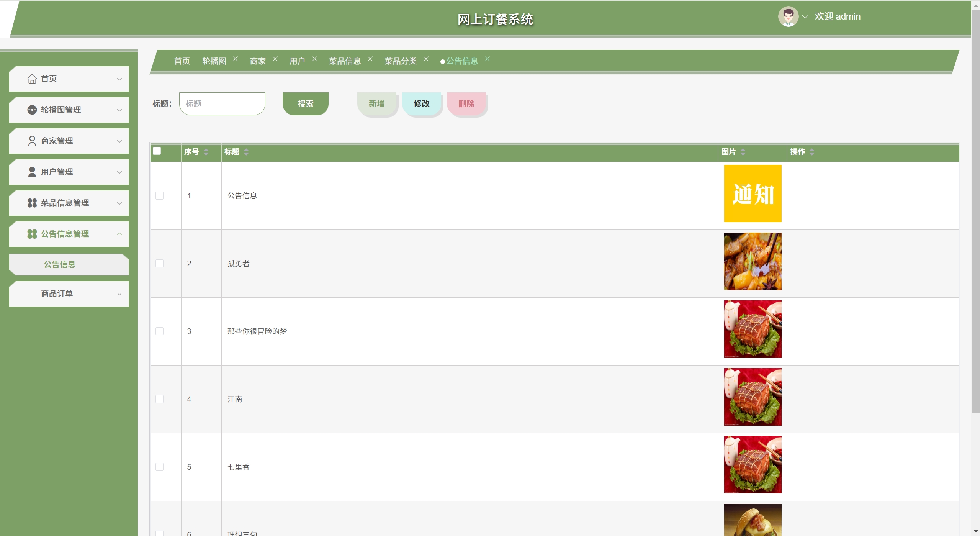Close the 轮播图 tab via its X

[x=236, y=59]
